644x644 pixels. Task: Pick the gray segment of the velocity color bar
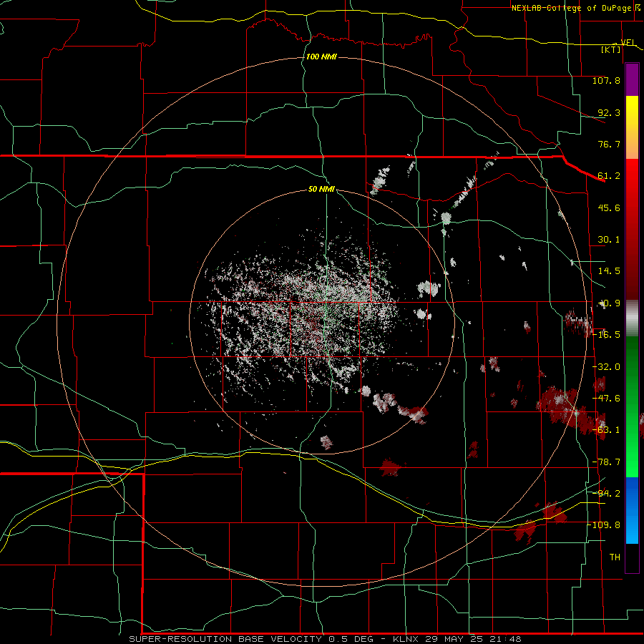click(632, 318)
